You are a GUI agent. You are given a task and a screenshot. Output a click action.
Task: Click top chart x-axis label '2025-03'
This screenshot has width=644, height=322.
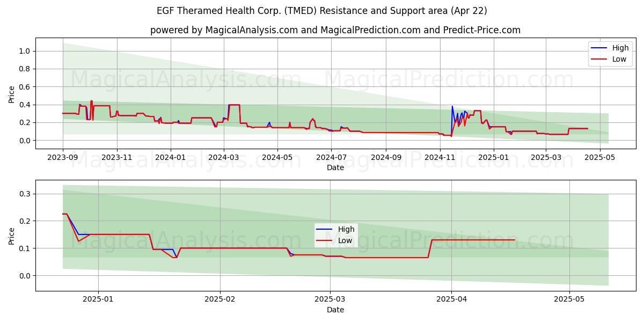point(545,158)
